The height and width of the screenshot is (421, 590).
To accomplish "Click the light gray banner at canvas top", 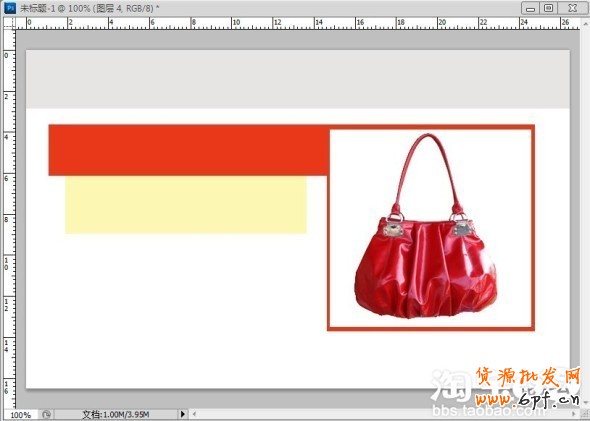I will click(x=298, y=79).
